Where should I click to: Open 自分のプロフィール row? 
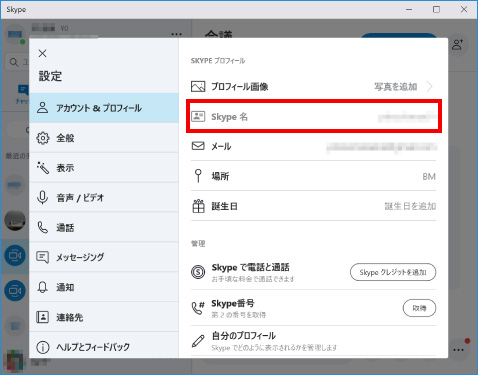coord(313,341)
